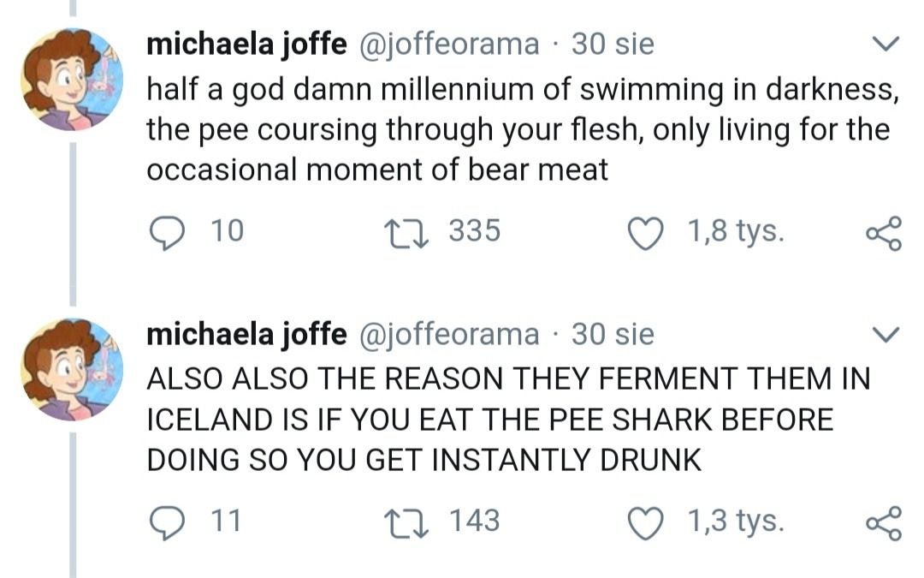Open michaela joffe profile name in second tweet
924x578 pixels.
pos(246,334)
